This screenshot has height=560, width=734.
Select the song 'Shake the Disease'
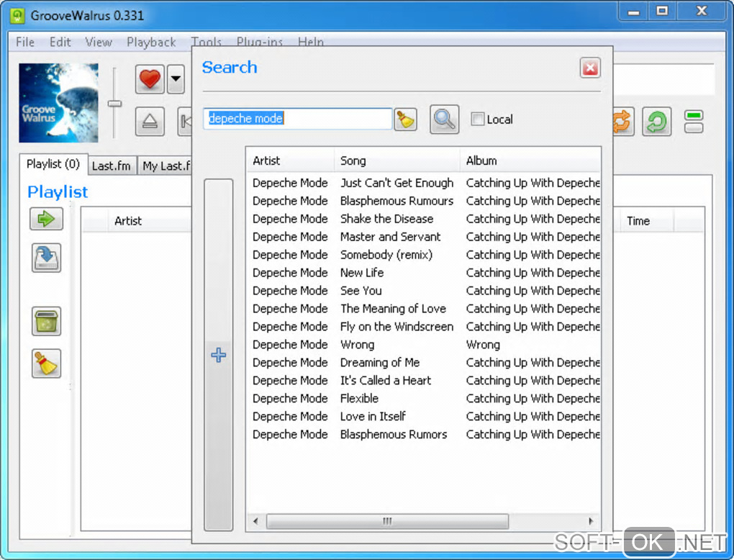(x=386, y=219)
